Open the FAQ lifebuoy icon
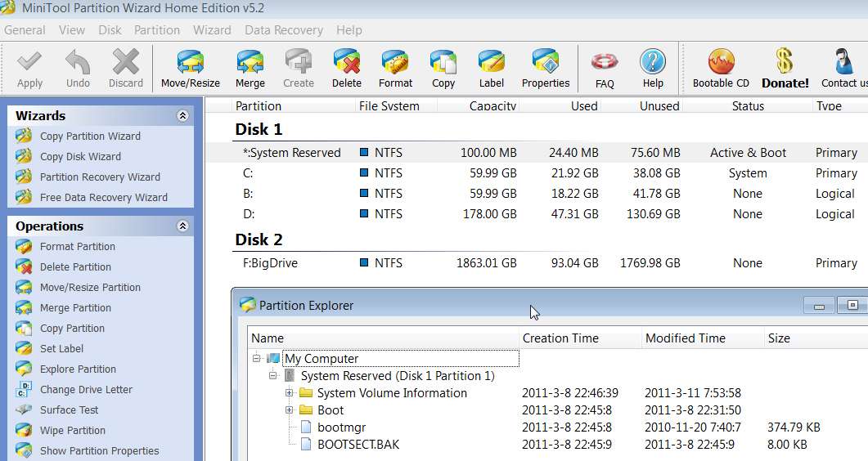This screenshot has height=461, width=868. click(x=605, y=62)
